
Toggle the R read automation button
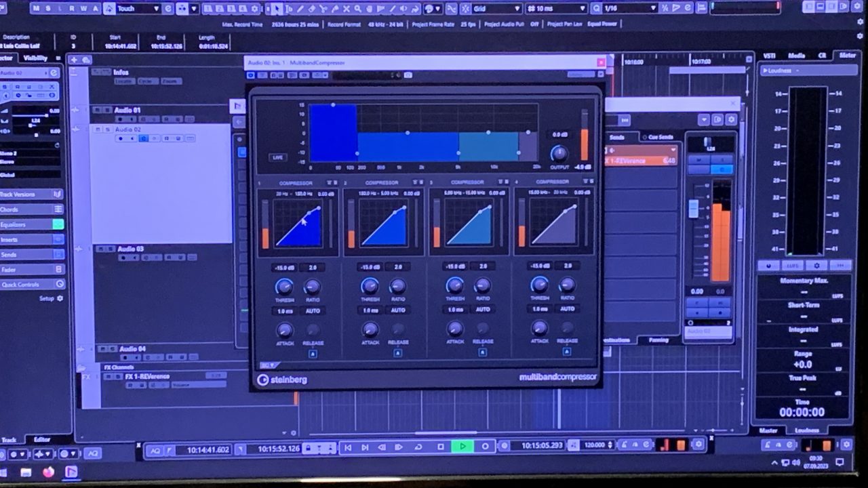click(x=72, y=8)
